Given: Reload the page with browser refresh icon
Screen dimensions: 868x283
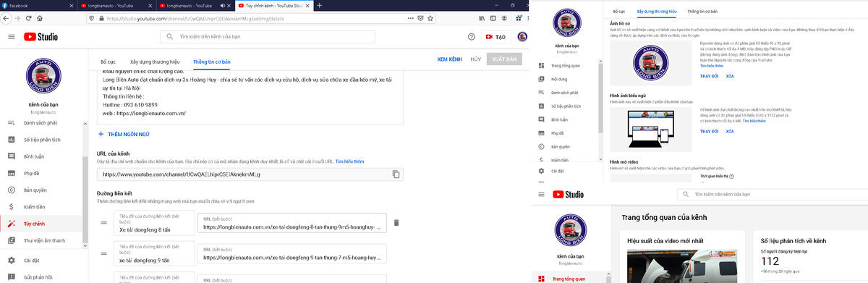Looking at the screenshot, I should coord(28,18).
